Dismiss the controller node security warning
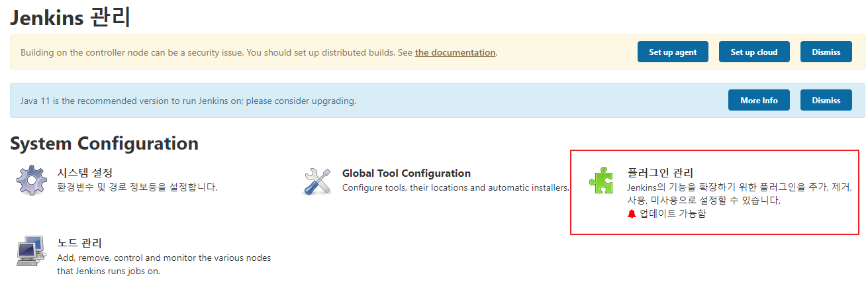868x290 pixels. pos(826,52)
